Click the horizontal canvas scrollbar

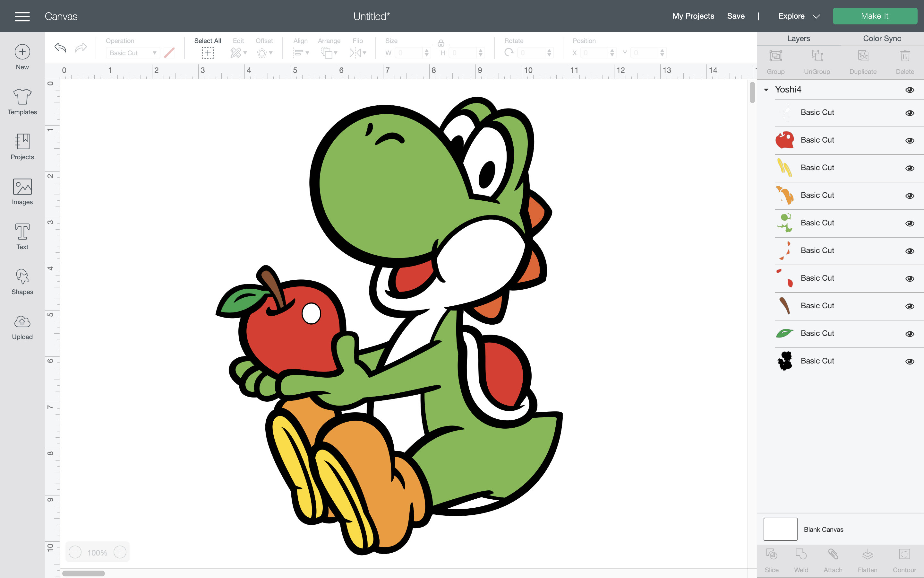(84, 573)
